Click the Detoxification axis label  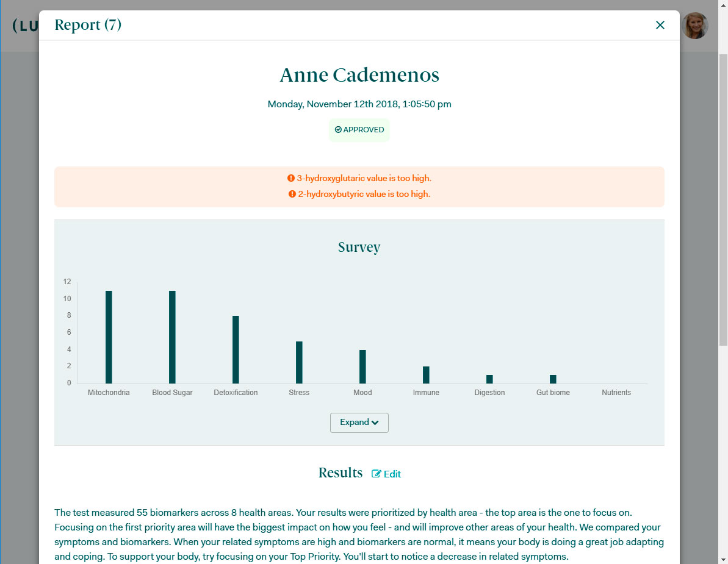click(236, 393)
